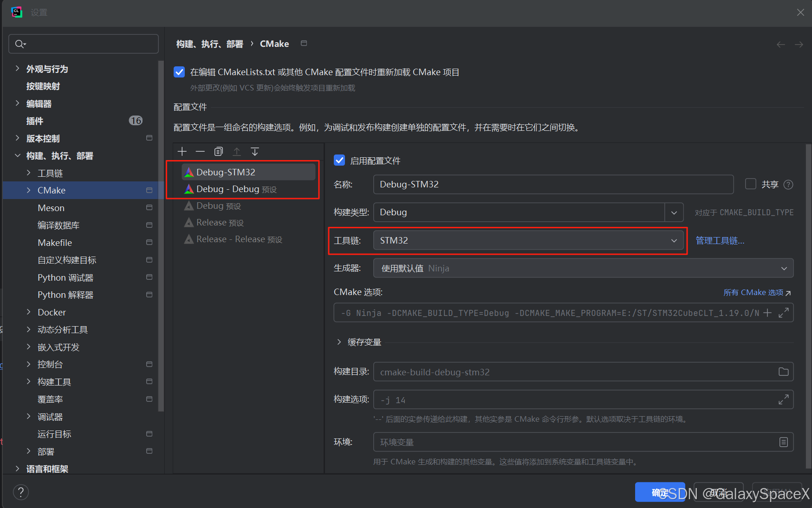This screenshot has height=508, width=812.
Task: Open the 工具链 STM32 dropdown
Action: click(x=528, y=240)
